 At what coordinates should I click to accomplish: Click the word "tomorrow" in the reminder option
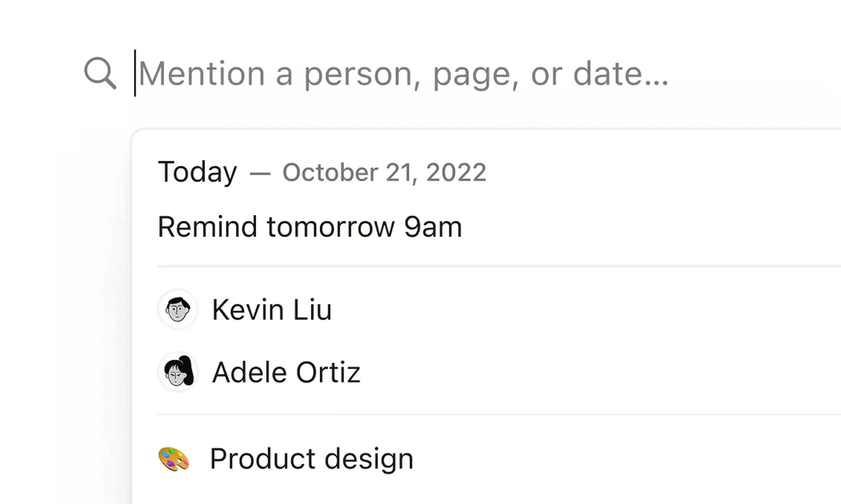331,227
